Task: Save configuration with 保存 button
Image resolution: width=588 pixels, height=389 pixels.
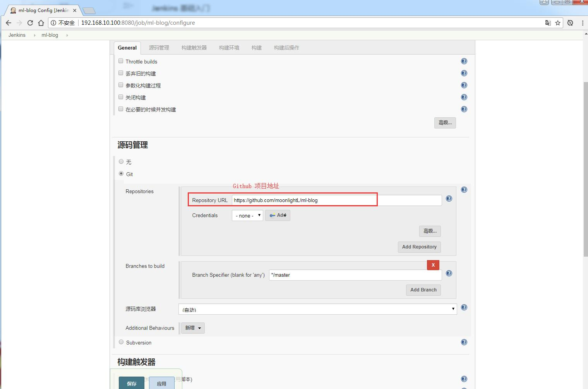Action: point(132,383)
